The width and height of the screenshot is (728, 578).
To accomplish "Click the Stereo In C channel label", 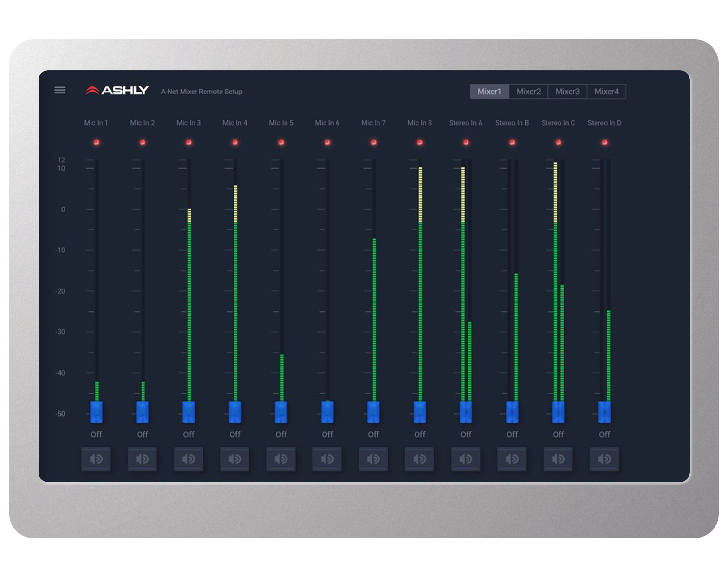I will point(558,123).
